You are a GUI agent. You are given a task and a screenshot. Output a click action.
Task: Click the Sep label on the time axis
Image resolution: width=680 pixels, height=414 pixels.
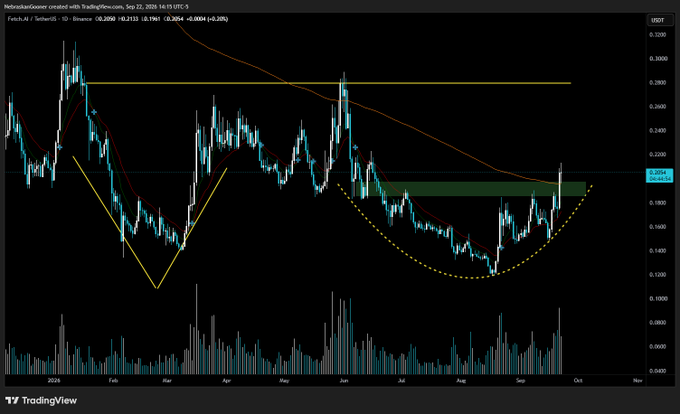click(x=520, y=381)
